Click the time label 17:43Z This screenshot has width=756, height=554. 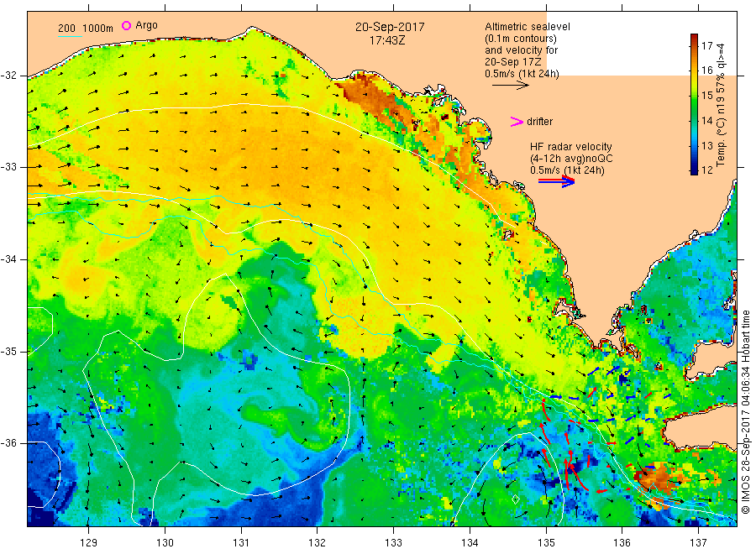(x=387, y=41)
